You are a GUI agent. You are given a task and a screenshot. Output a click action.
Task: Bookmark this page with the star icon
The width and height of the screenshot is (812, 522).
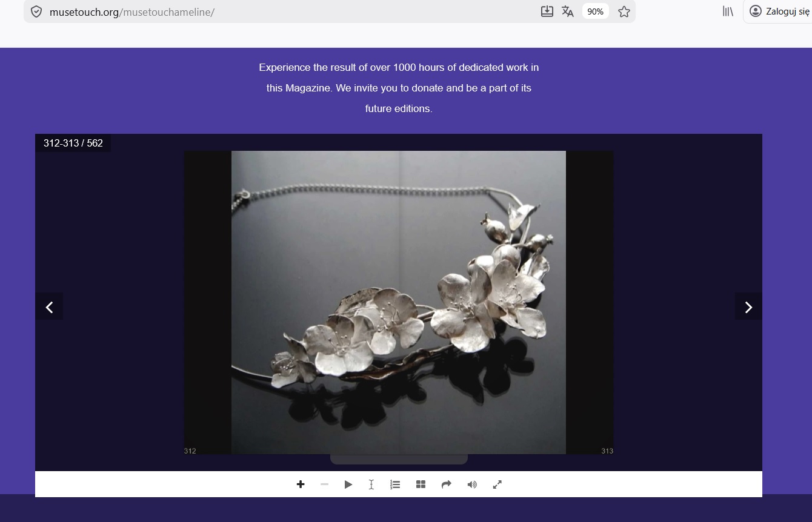coord(624,12)
